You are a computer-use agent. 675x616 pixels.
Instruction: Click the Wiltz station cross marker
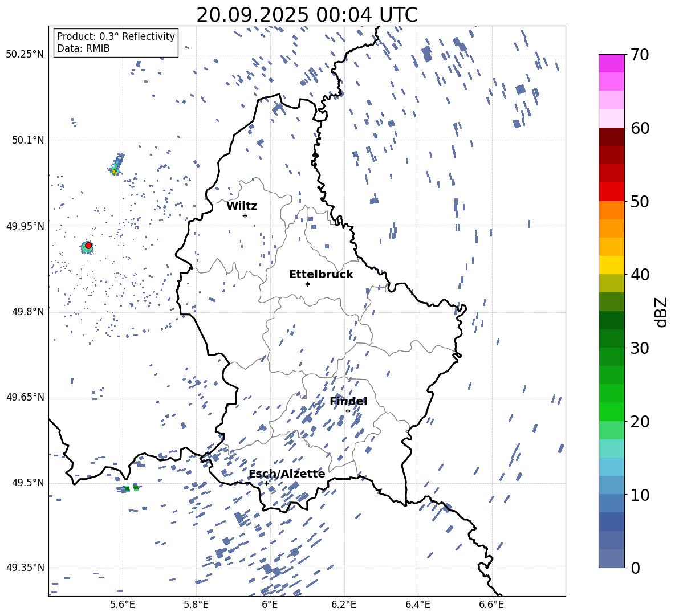click(245, 215)
